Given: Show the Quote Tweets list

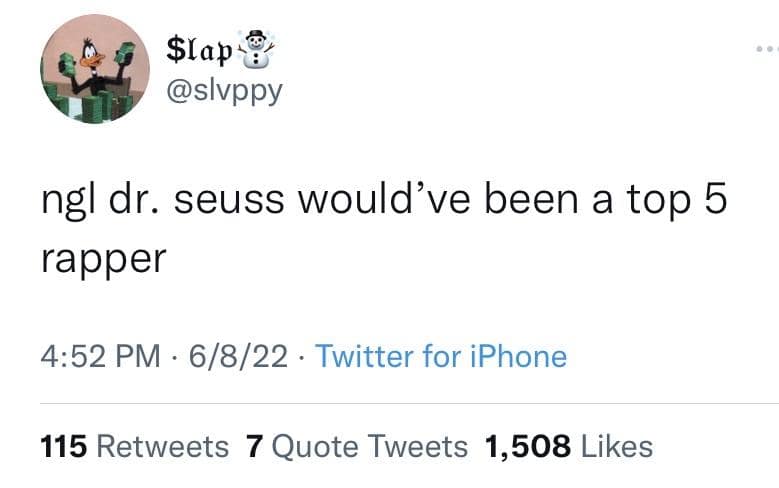Looking at the screenshot, I should coord(369,446).
